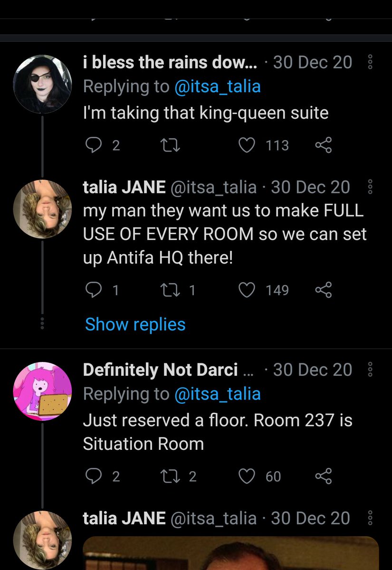
Task: Open more options for king-queen suite tweet
Action: coord(371,62)
